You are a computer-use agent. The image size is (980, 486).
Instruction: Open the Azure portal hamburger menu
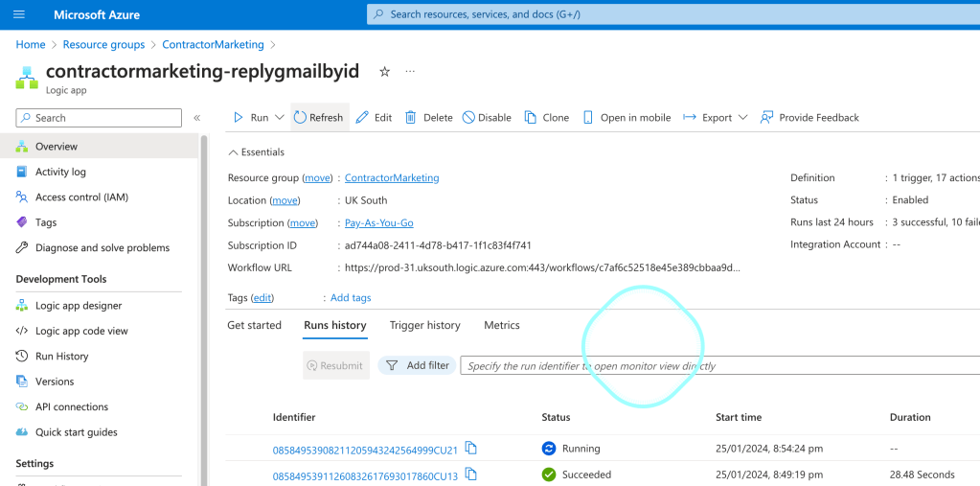click(19, 14)
